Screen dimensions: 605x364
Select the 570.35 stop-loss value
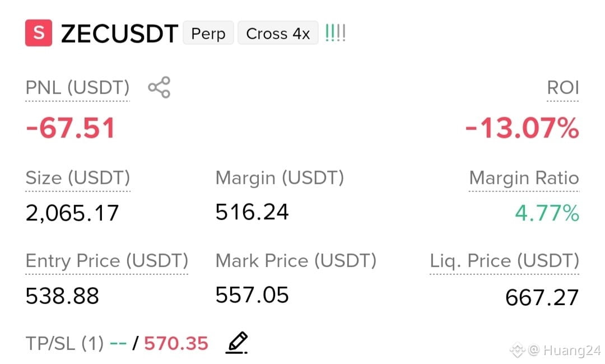176,343
